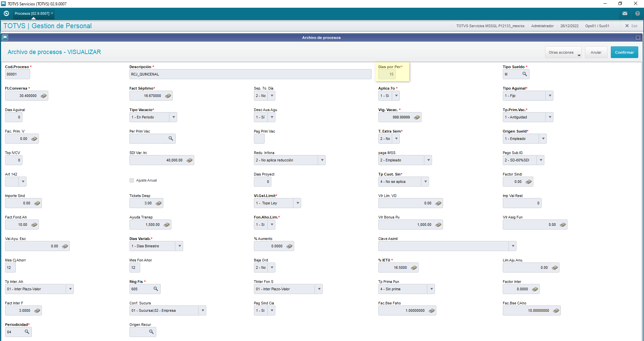This screenshot has width=644, height=341.
Task: Click the TOTVS home logo icon
Action: (6, 13)
